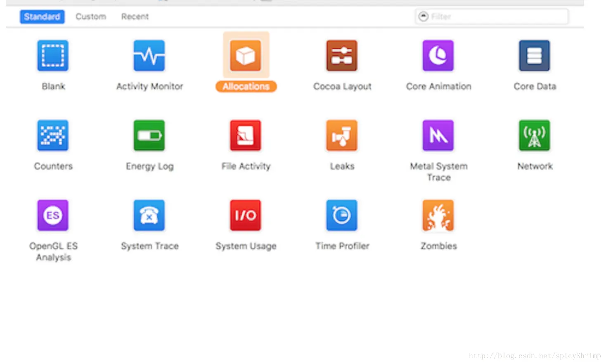Click the 'Metal System Trace' label text
This screenshot has height=364, width=606.
point(439,172)
